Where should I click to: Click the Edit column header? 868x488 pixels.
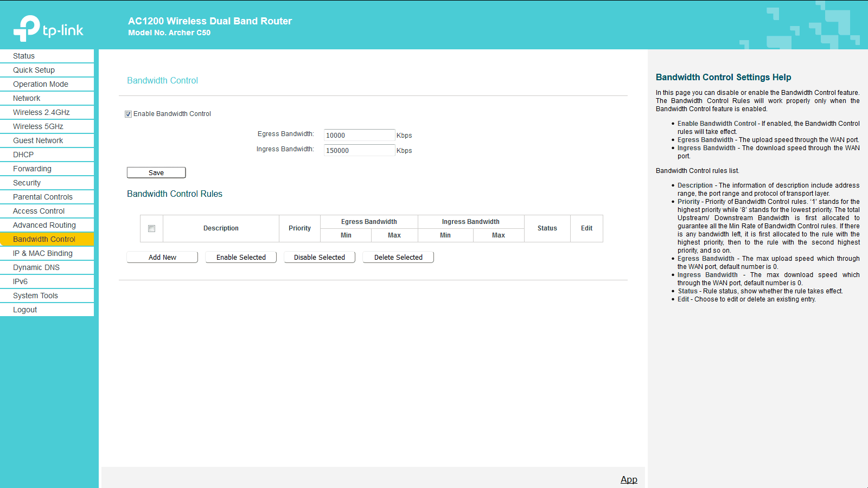click(586, 228)
